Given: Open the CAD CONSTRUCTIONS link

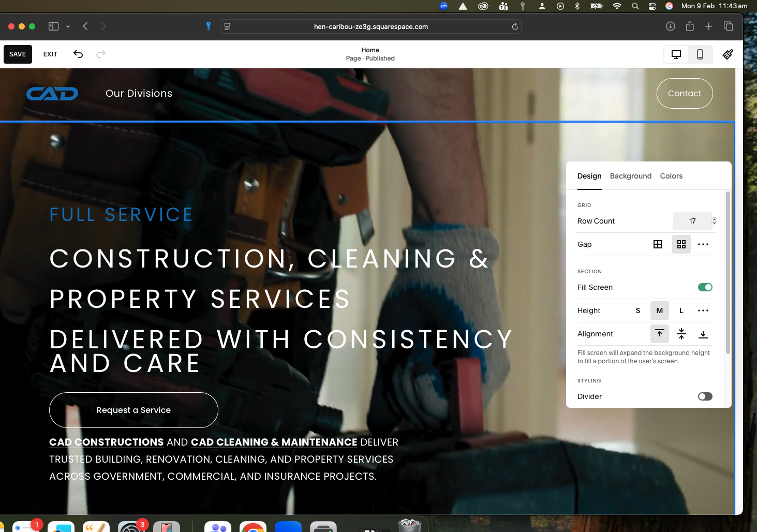Looking at the screenshot, I should [x=107, y=442].
